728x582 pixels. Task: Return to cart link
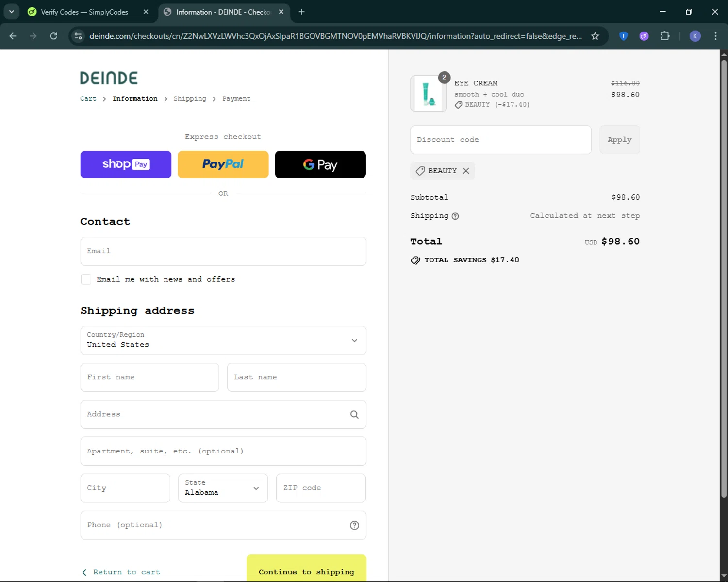coord(121,572)
